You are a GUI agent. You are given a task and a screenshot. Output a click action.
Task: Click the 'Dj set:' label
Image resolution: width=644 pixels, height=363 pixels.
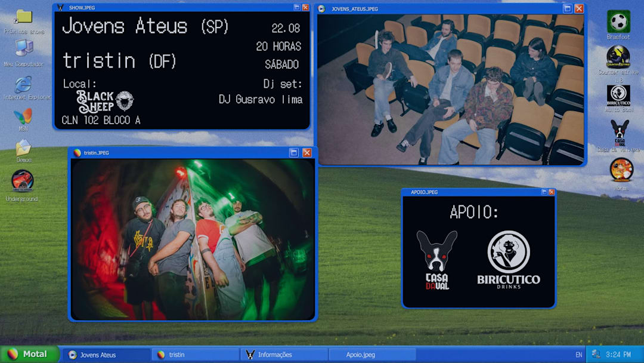coord(283,84)
